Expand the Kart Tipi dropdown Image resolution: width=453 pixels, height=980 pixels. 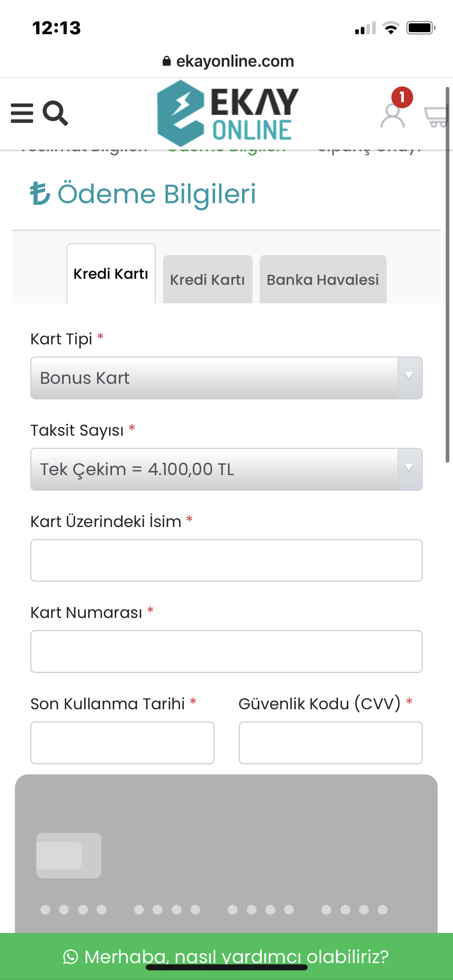point(226,378)
